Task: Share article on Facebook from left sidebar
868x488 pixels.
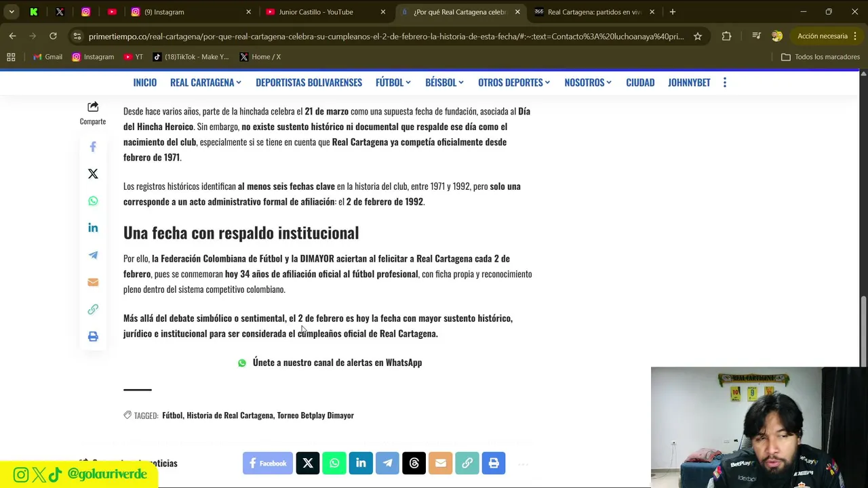Action: point(93,146)
